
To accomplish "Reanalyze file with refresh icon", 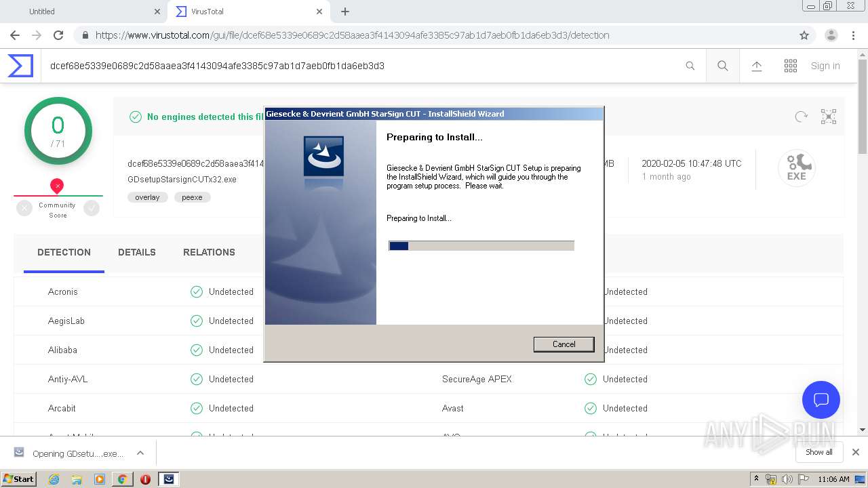I will coord(802,117).
